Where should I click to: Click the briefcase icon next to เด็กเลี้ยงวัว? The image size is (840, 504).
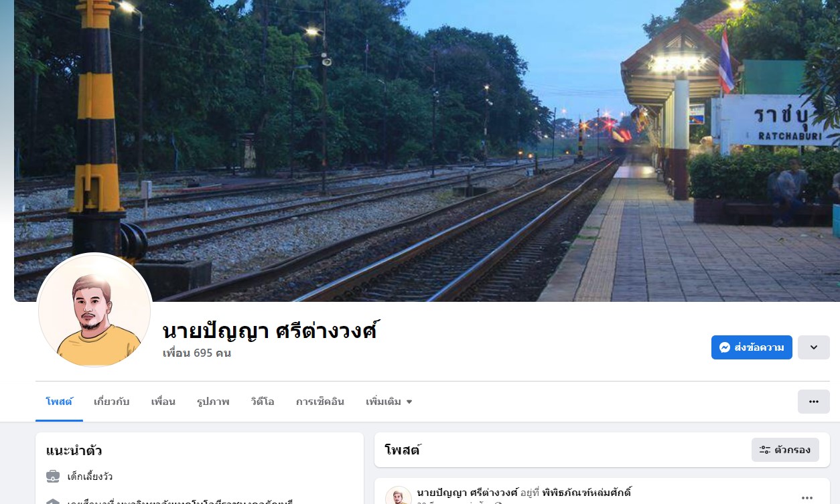[53, 477]
